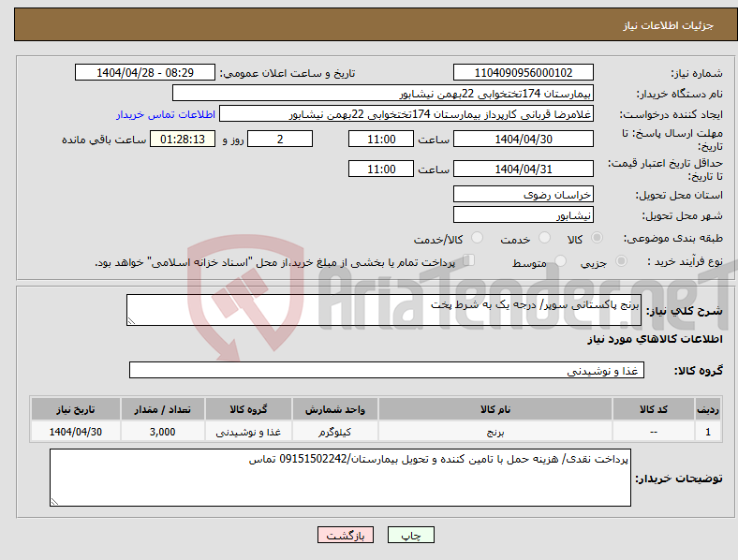Image resolution: width=738 pixels, height=560 pixels.
Task: Select the کالا radio button
Action: coord(597,238)
